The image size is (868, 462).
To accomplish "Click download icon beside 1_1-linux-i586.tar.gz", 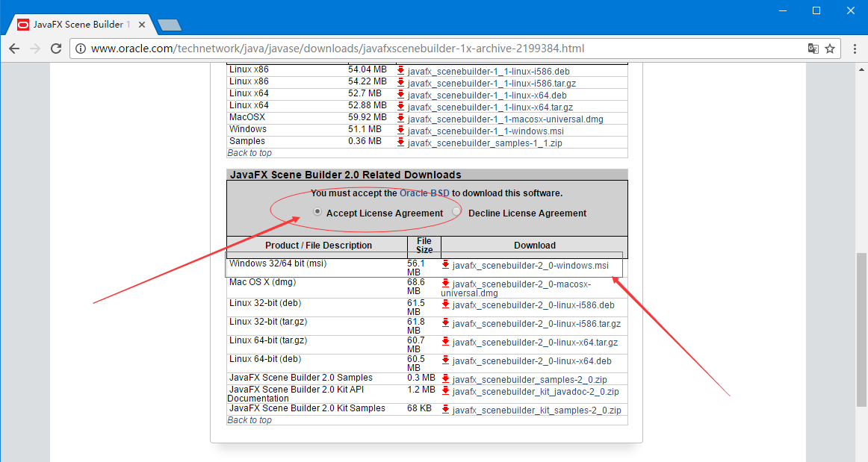I will 401,82.
